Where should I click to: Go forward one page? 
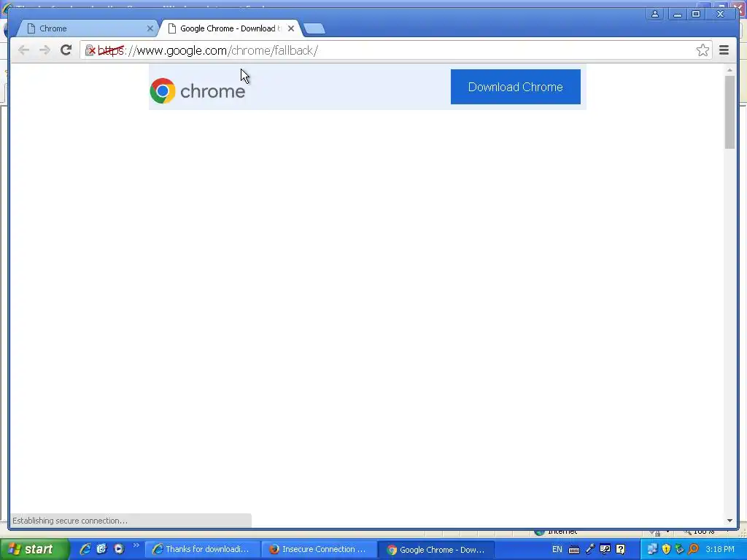pyautogui.click(x=44, y=50)
